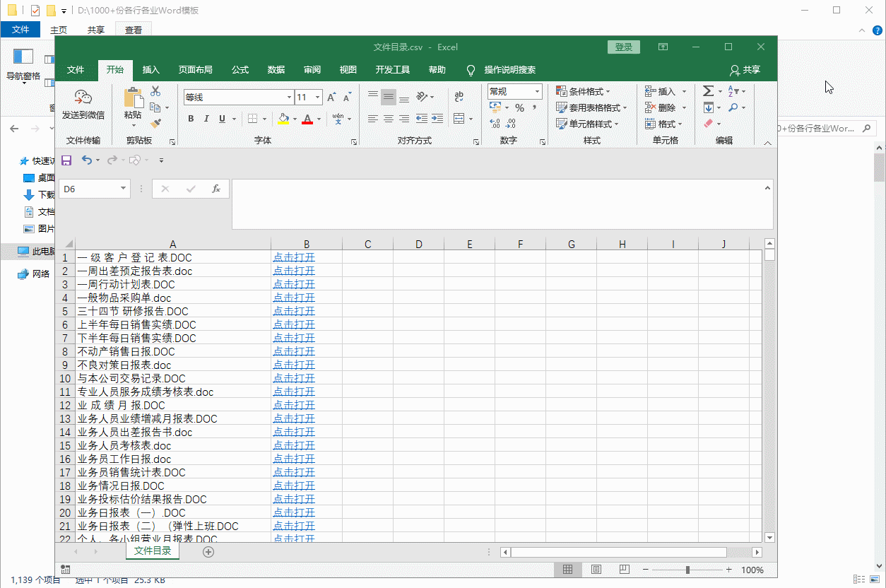886x588 pixels.
Task: Open the 文件 tab in Excel
Action: (x=76, y=70)
